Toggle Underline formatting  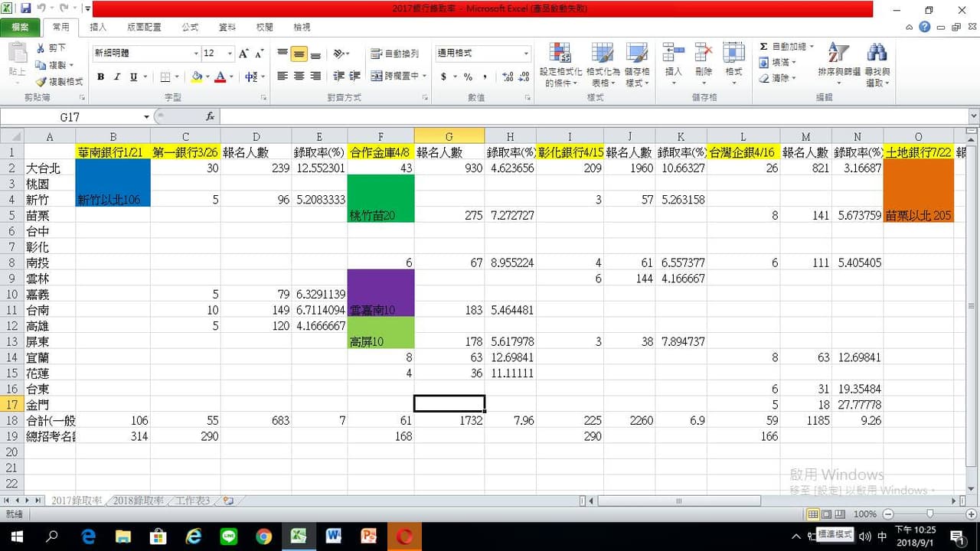click(x=133, y=77)
